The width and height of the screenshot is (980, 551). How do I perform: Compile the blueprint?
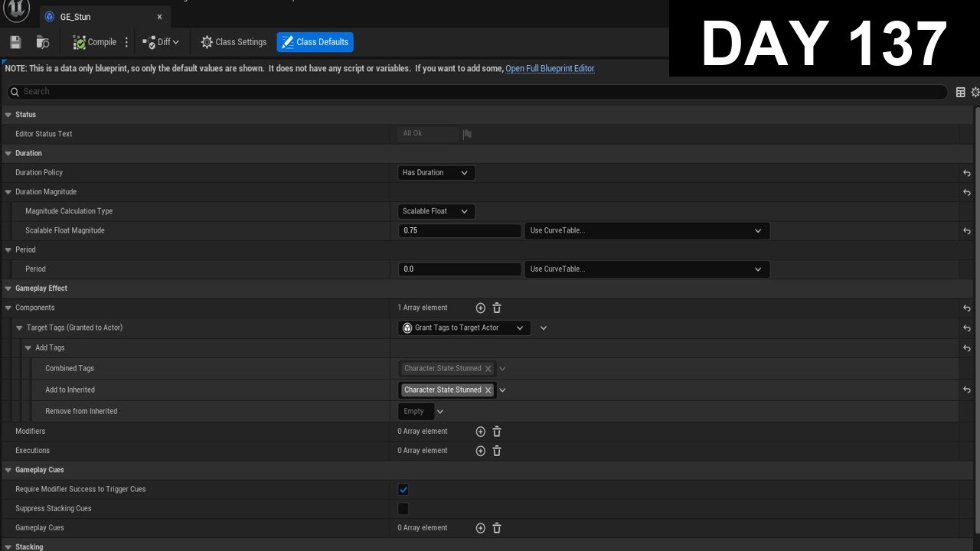click(x=95, y=42)
